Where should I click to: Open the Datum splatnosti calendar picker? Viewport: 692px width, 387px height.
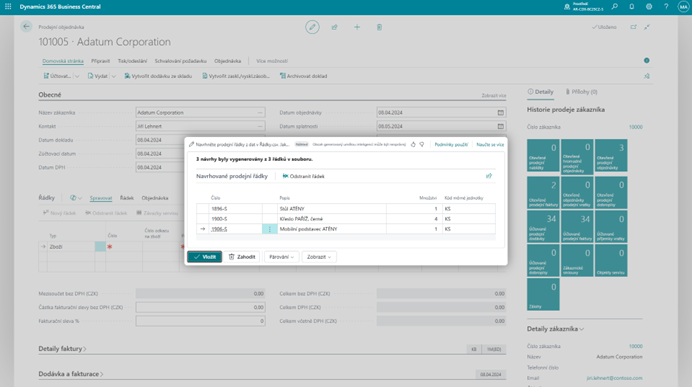click(500, 126)
